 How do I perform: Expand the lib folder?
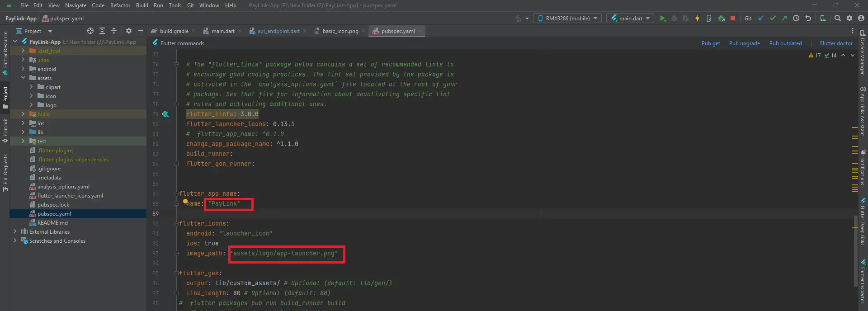[23, 132]
